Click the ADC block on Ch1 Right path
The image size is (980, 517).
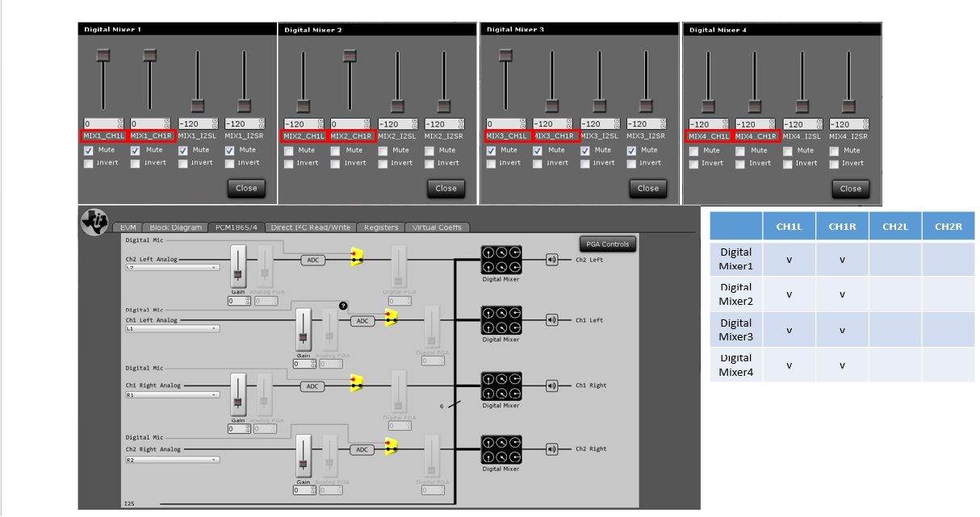pyautogui.click(x=313, y=386)
